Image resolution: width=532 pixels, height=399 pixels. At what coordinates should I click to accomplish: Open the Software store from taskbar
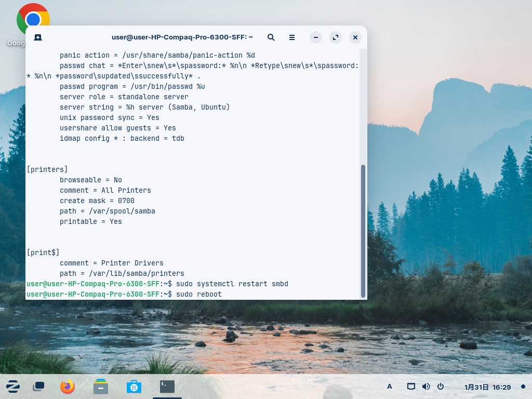point(134,387)
